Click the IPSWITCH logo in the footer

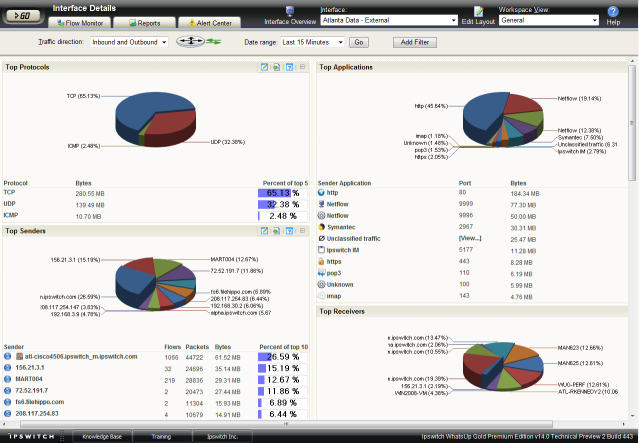pyautogui.click(x=31, y=436)
